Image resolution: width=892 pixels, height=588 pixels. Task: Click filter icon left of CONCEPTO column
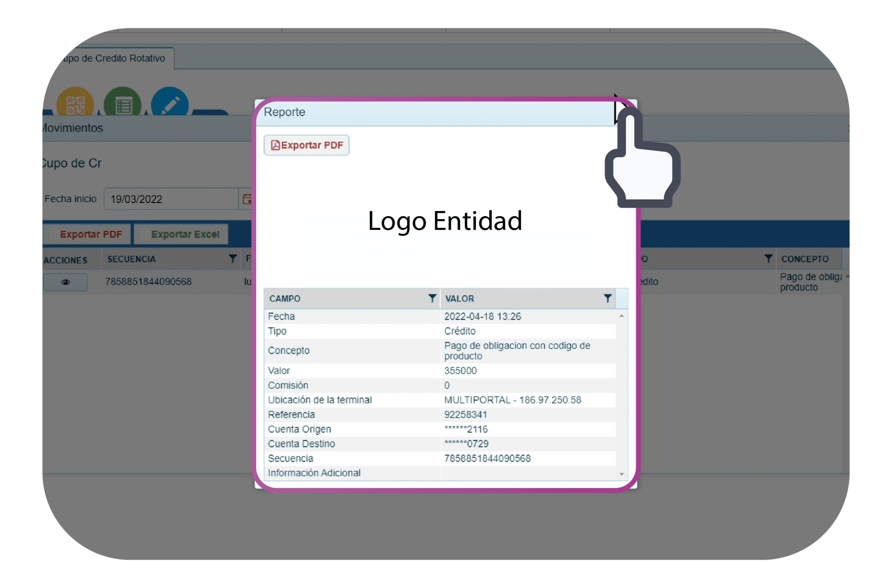(x=768, y=259)
